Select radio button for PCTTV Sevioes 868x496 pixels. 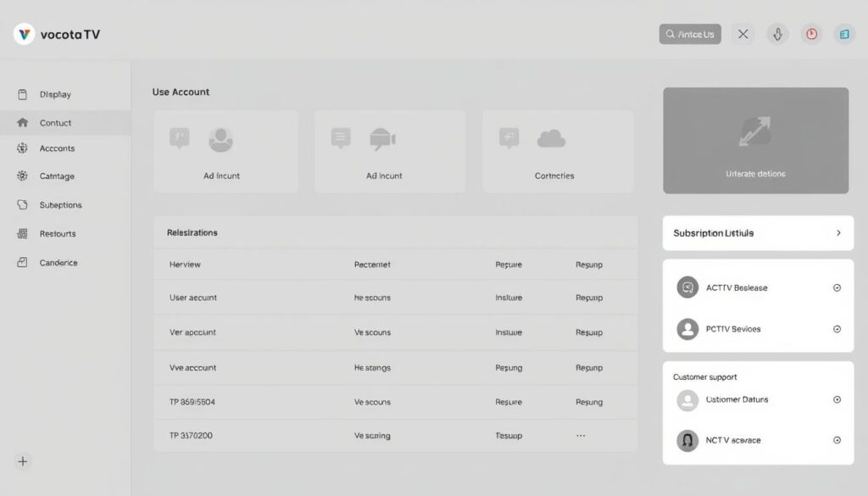(837, 329)
